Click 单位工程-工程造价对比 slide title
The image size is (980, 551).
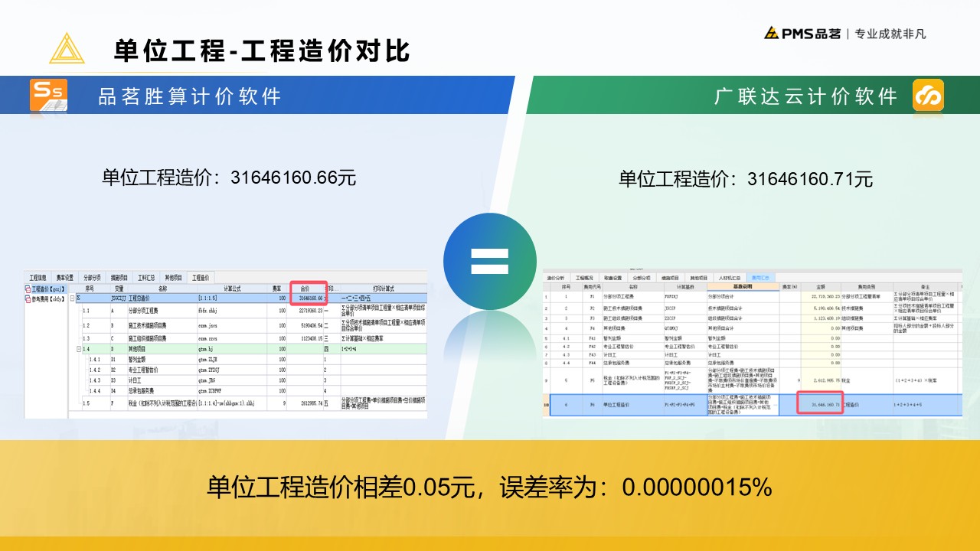pyautogui.click(x=262, y=51)
